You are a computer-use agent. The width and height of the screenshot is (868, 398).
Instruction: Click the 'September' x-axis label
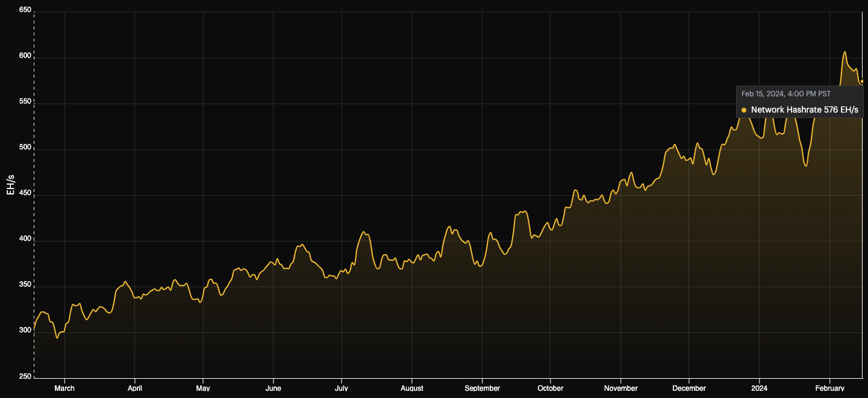point(482,388)
